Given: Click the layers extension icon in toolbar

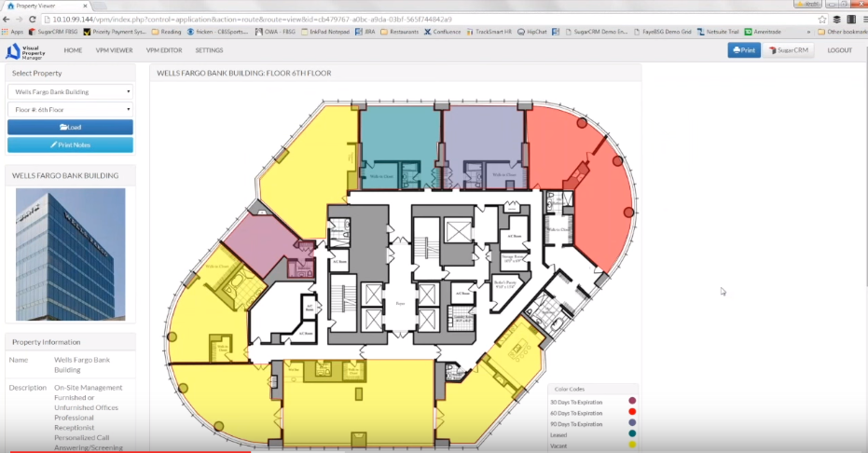Looking at the screenshot, I should [x=836, y=20].
